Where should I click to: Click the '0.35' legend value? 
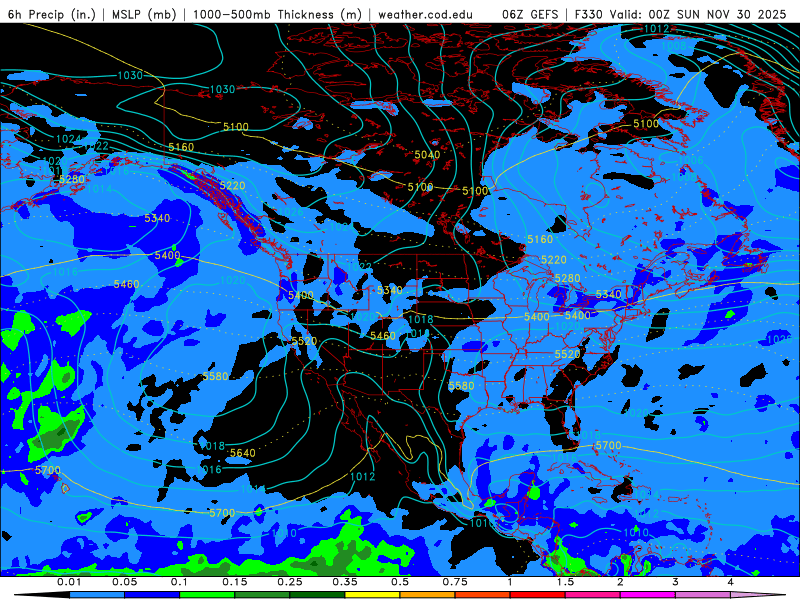click(x=345, y=582)
